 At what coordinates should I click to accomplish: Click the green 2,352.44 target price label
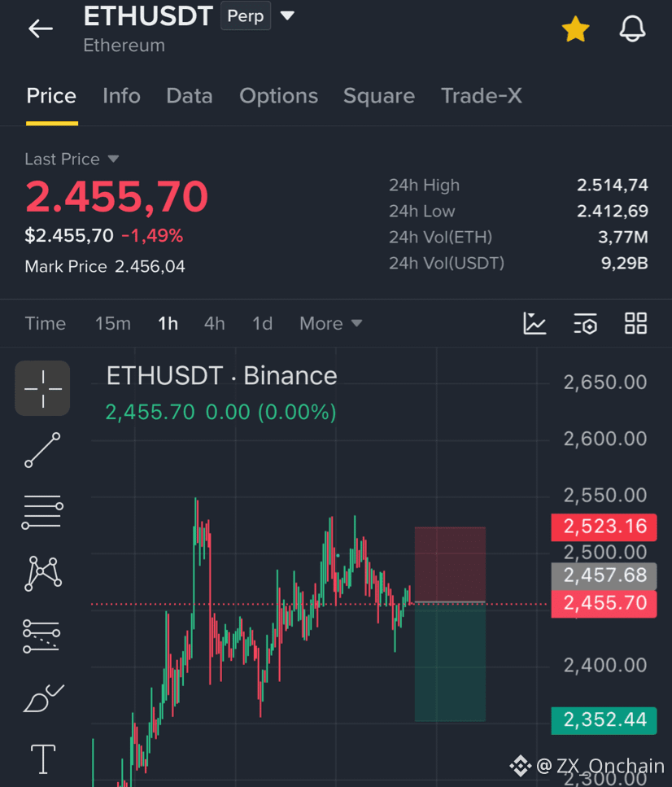coord(604,720)
